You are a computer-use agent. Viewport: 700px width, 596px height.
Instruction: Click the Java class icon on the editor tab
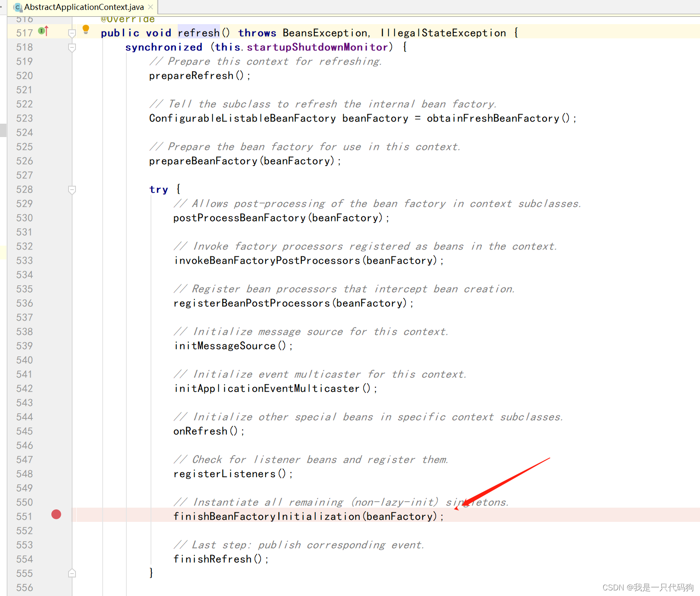(x=17, y=7)
